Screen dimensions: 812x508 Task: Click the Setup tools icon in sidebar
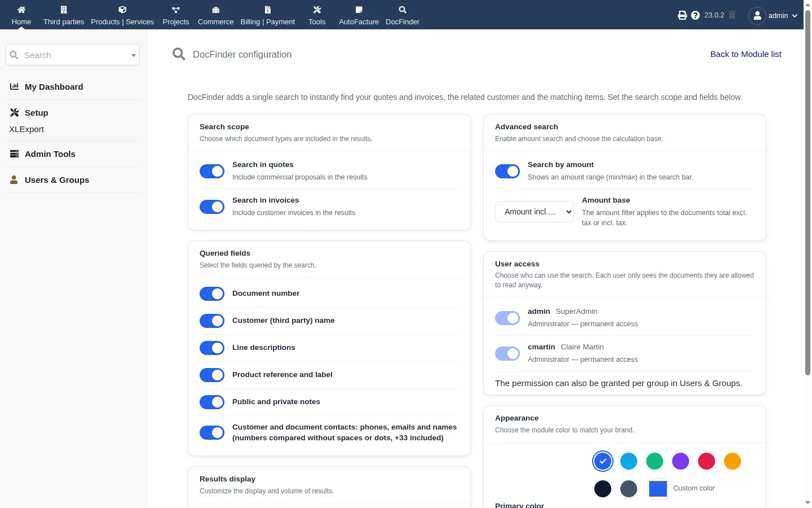(15, 112)
